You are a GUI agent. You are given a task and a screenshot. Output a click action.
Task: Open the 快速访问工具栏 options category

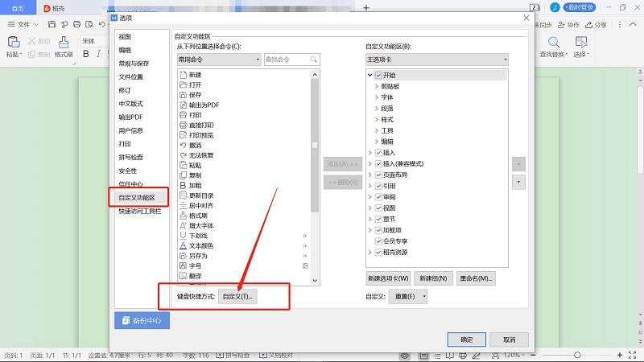139,211
